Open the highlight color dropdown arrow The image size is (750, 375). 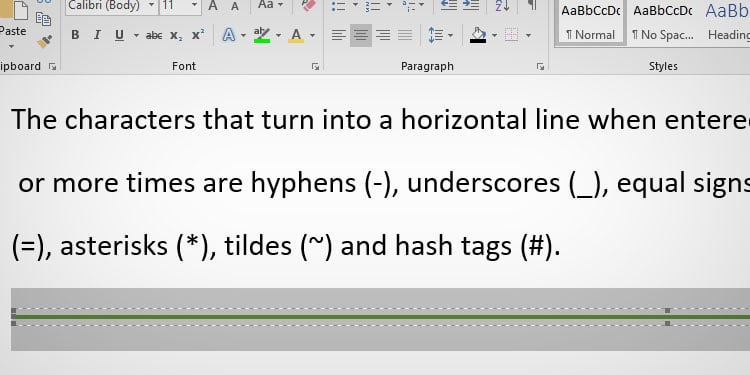[278, 35]
